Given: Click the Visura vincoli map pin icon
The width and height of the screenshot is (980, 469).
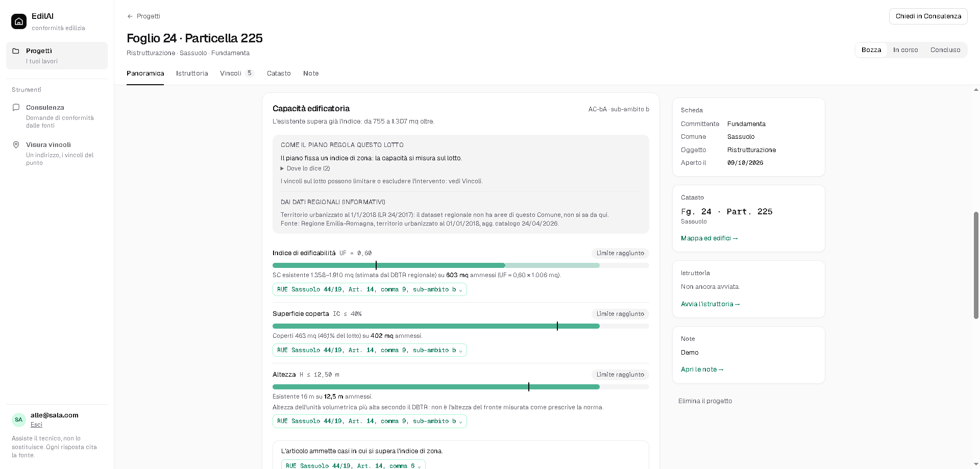Looking at the screenshot, I should [16, 145].
